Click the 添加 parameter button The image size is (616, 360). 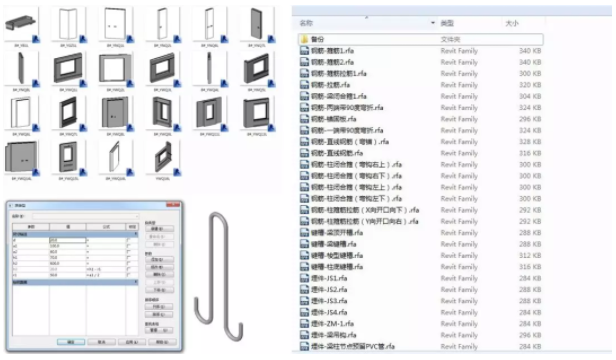160,260
